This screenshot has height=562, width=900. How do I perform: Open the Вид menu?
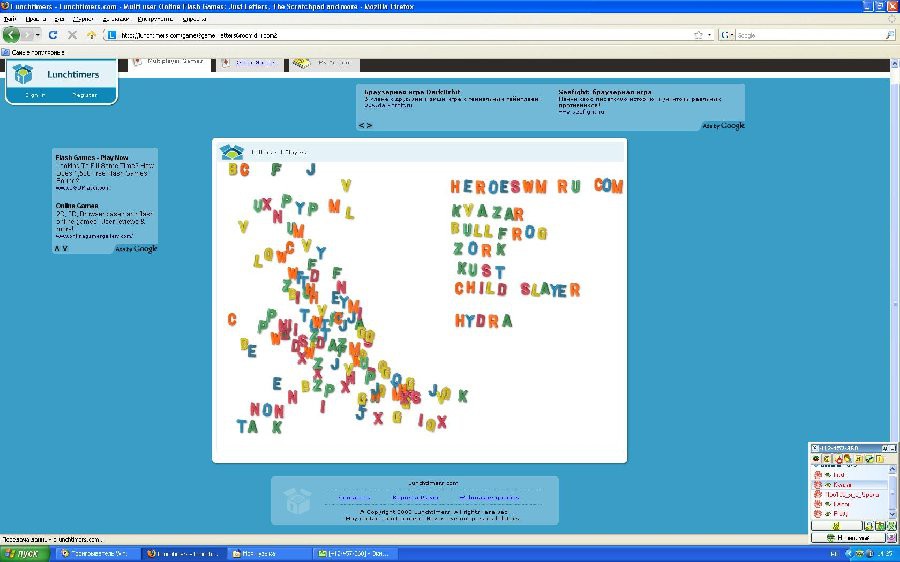[x=59, y=19]
